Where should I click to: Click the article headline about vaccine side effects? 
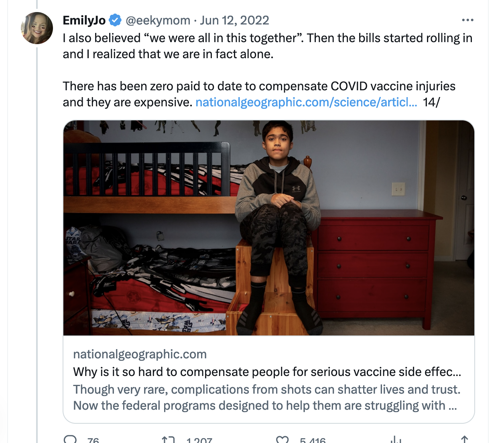click(x=267, y=372)
